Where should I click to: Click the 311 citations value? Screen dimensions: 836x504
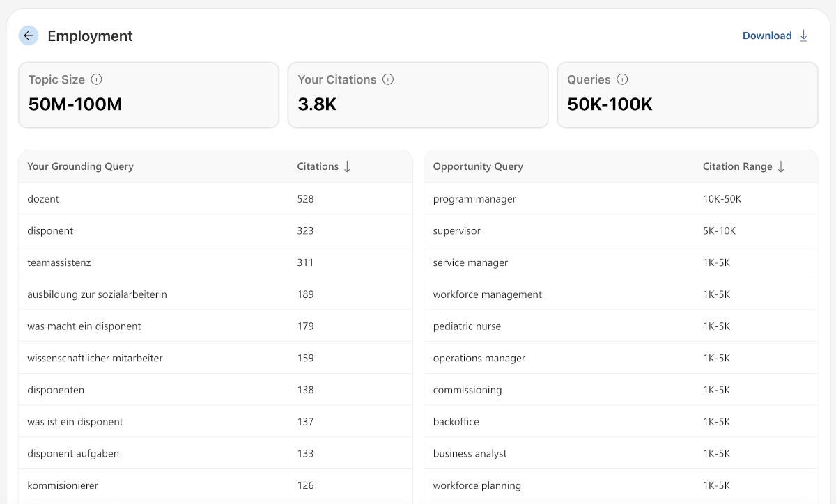tap(306, 262)
